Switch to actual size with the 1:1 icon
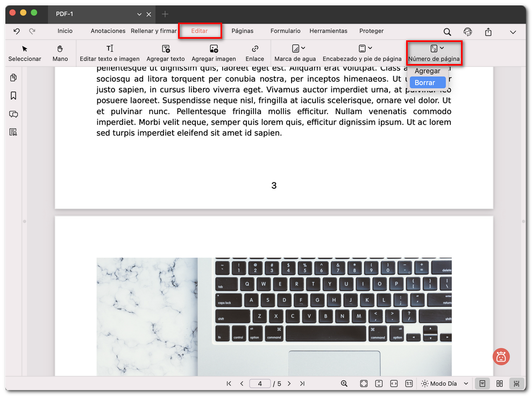 click(408, 383)
